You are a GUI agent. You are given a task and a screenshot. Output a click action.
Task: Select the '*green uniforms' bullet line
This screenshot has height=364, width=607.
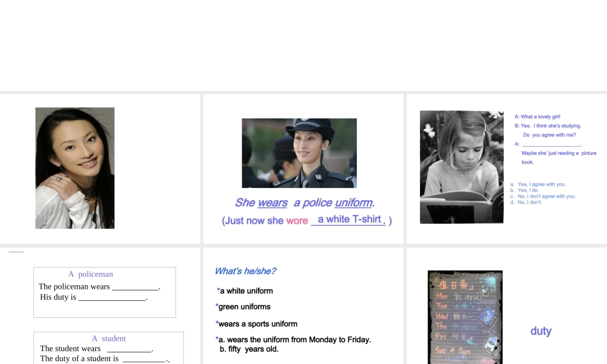point(243,307)
